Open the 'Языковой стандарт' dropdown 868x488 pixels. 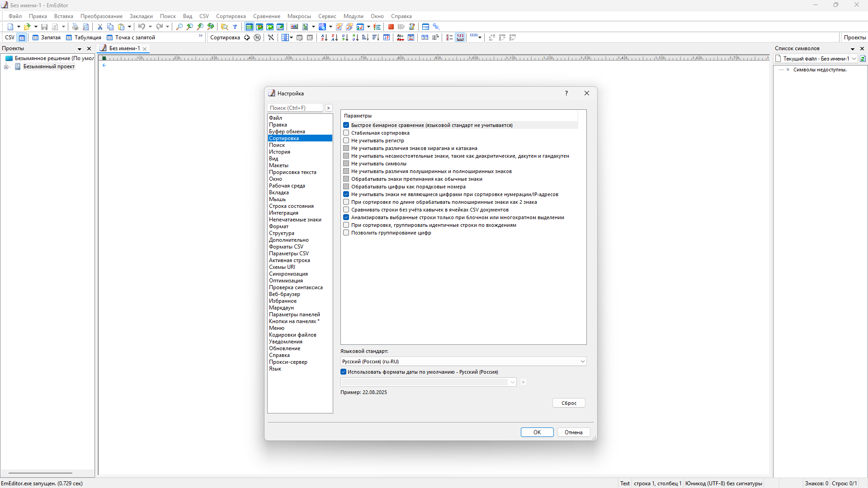[x=463, y=361]
